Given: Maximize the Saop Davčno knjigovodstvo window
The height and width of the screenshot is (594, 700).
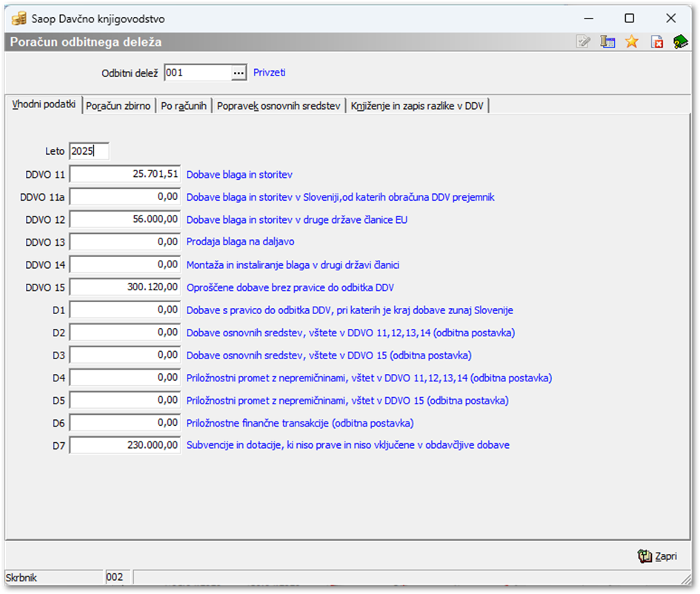Looking at the screenshot, I should [x=629, y=18].
